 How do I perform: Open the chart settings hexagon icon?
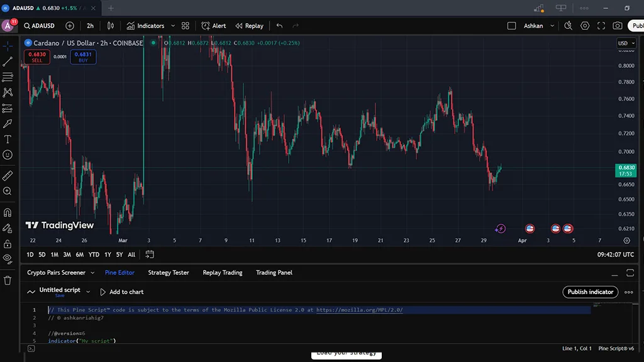pyautogui.click(x=585, y=26)
